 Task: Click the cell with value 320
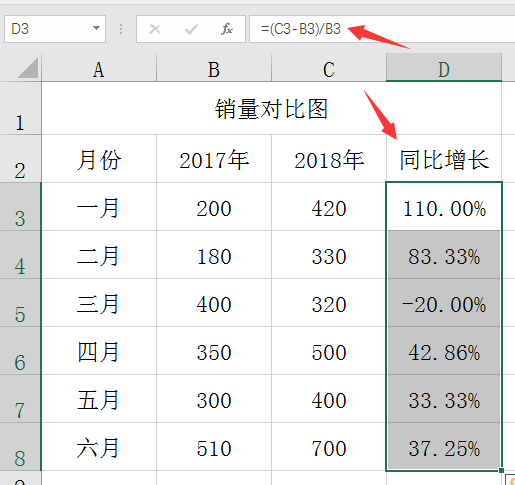pyautogui.click(x=329, y=302)
